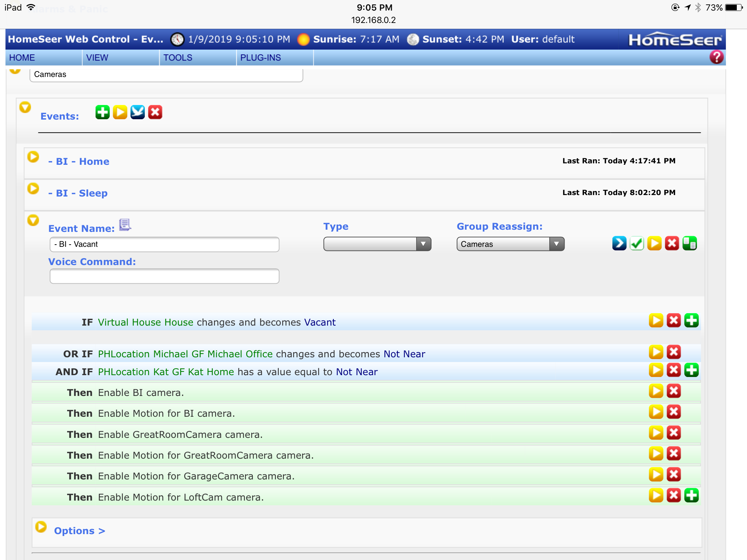Screen dimensions: 747x560
Task: Click the HomeSeer logo
Action: [x=675, y=39]
